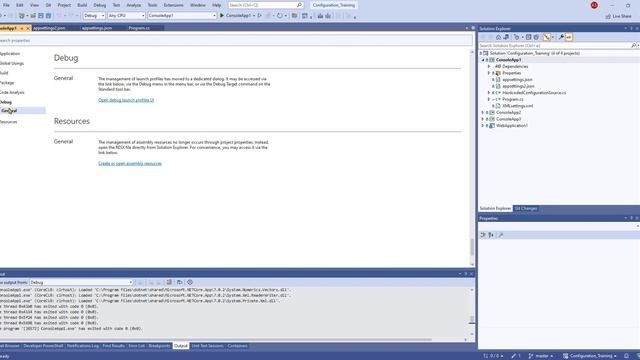Click Alphabetical sort icon in Properties panel
Image resolution: width=640 pixels, height=360 pixels.
pos(491,235)
